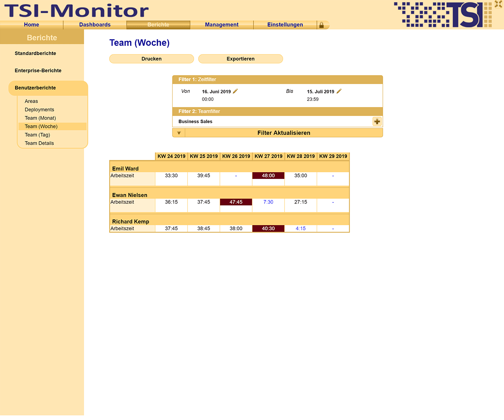Open the Team (Monat) report
The image size is (504, 420).
coord(40,118)
